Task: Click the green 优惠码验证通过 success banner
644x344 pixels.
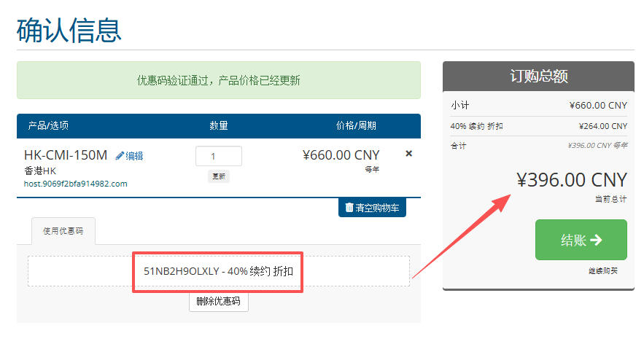Action: [219, 80]
